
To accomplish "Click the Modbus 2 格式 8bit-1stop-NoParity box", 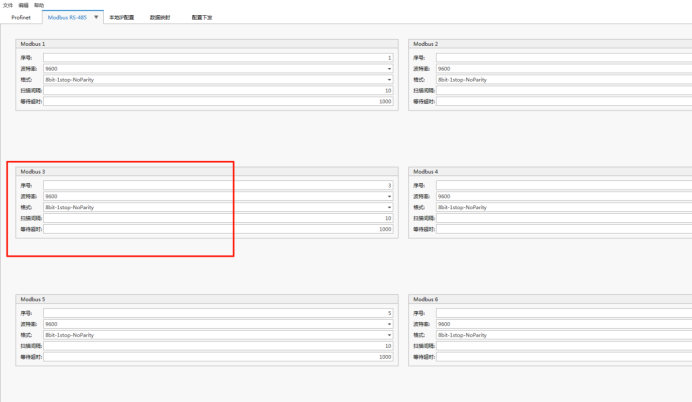I will (564, 79).
